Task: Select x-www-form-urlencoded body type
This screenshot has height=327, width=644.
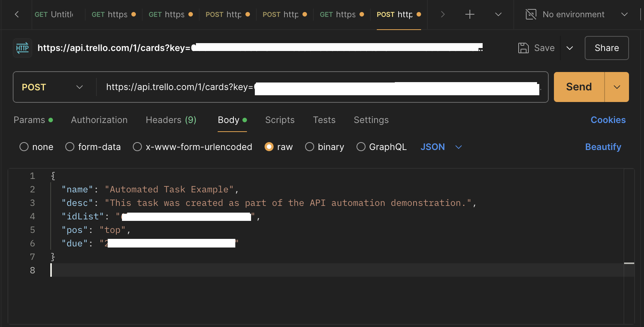Action: 193,147
